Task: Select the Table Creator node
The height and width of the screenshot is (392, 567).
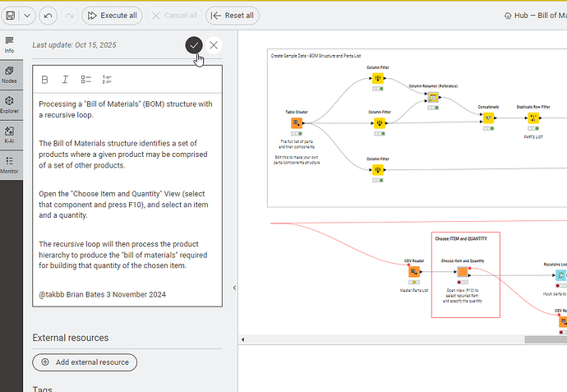Action: pyautogui.click(x=297, y=123)
